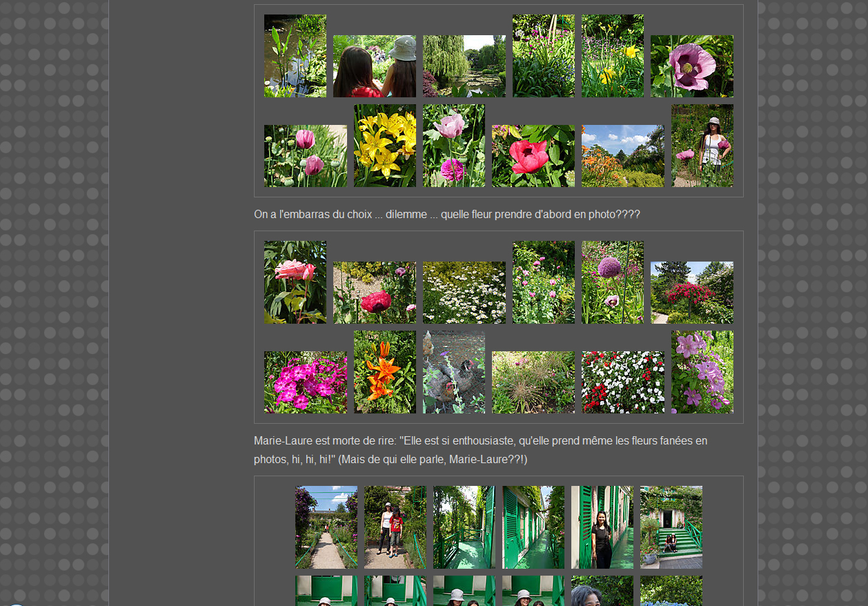Open photo of two girls seen from behind
868x606 pixels.
pyautogui.click(x=374, y=66)
